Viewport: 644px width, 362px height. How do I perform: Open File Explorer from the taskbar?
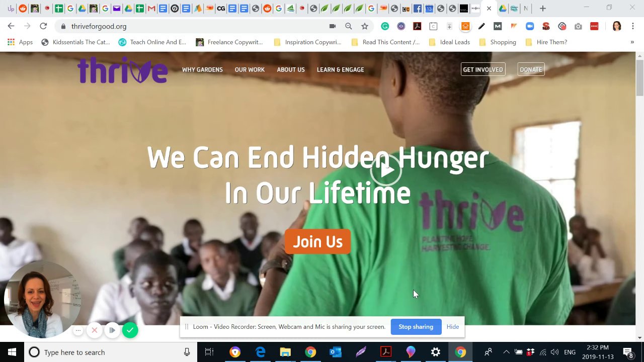(285, 352)
